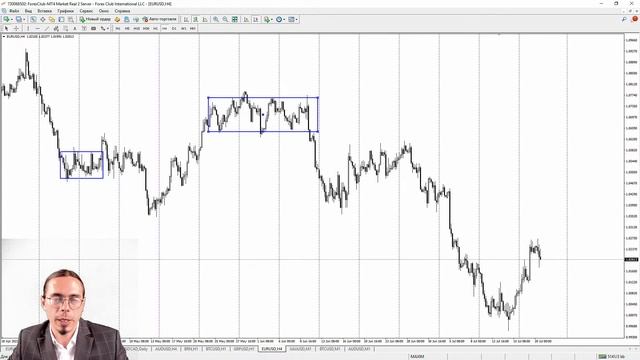The width and height of the screenshot is (640, 360).
Task: Switch timeframe to D1
Action: [x=174, y=29]
